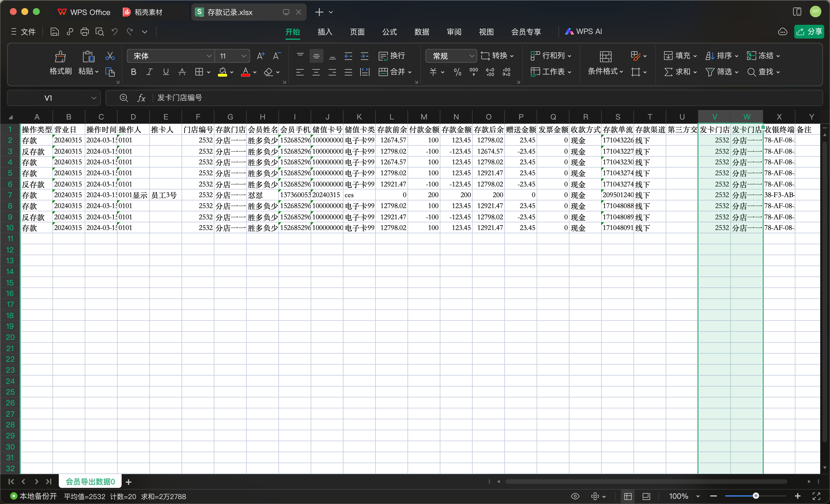Open the File (文件) menu
This screenshot has height=504, width=830.
pyautogui.click(x=23, y=32)
